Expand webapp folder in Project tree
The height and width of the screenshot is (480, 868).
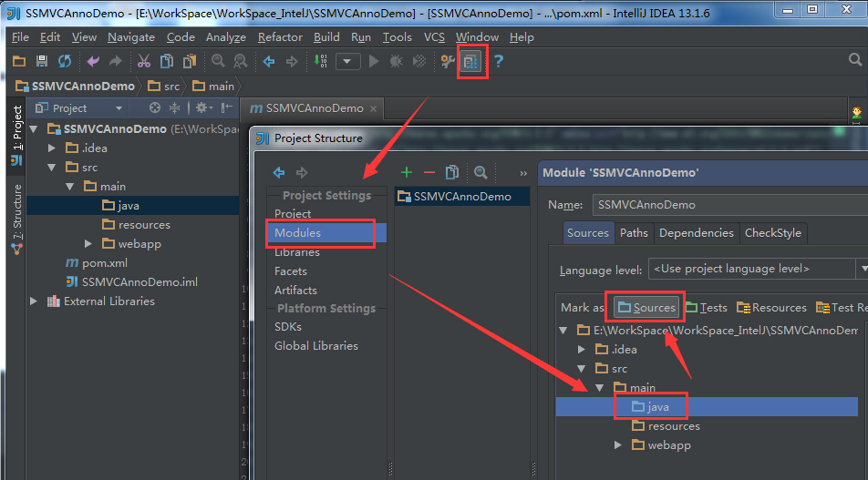(88, 244)
